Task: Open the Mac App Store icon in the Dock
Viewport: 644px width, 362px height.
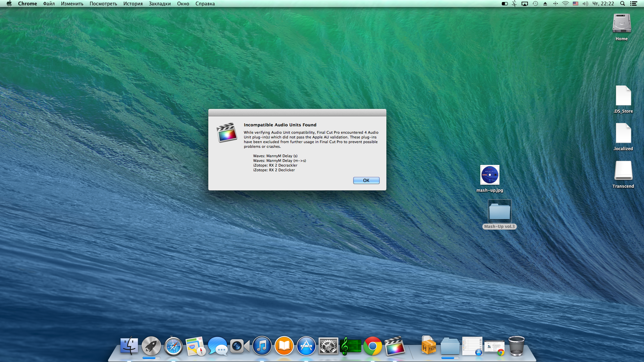Action: pos(306,346)
